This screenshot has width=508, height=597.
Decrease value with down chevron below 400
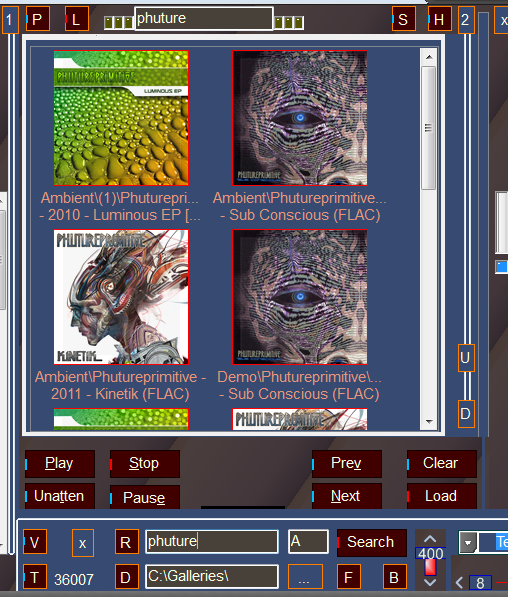(x=430, y=582)
